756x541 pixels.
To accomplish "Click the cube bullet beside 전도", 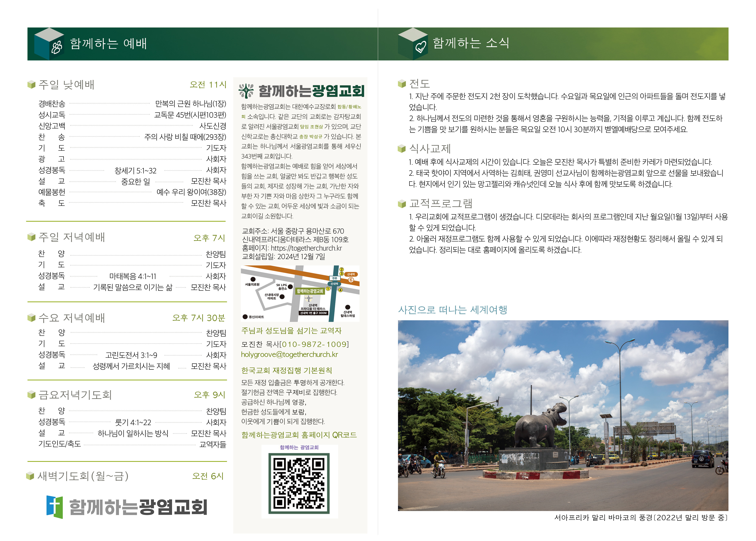I will click(402, 83).
